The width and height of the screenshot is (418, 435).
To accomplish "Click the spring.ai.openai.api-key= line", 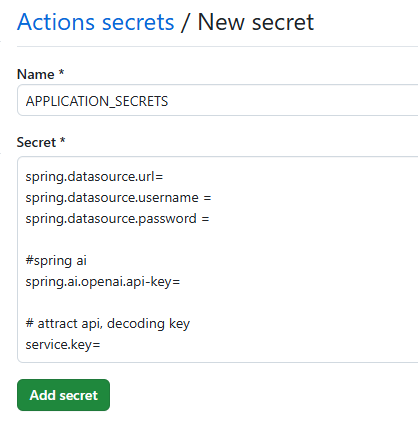I will point(103,282).
